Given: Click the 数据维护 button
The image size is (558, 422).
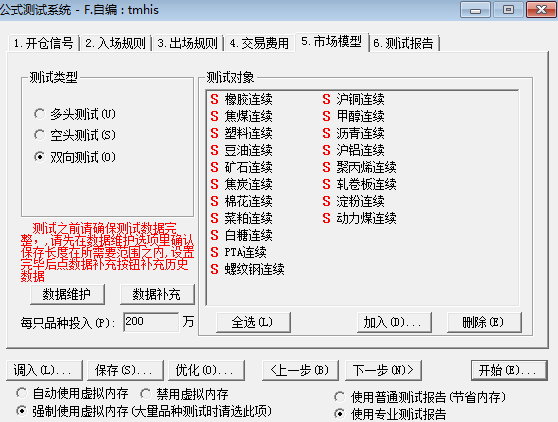Looking at the screenshot, I should pyautogui.click(x=67, y=294).
